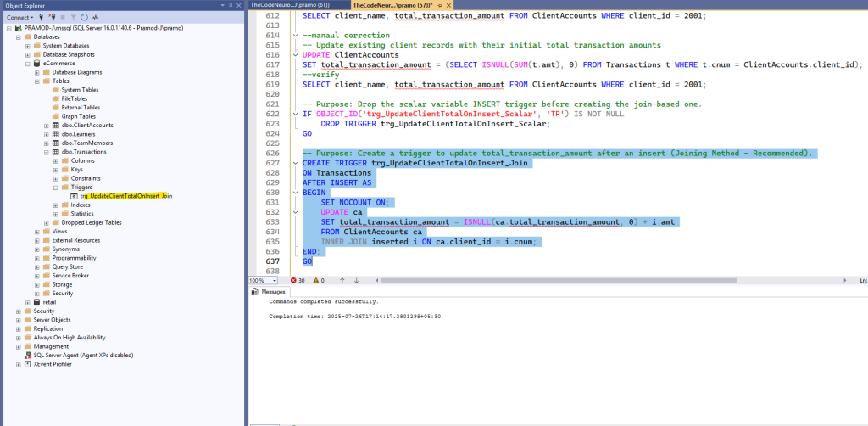The width and height of the screenshot is (868, 426).
Task: Collapse the eCommerce database node
Action: 28,63
